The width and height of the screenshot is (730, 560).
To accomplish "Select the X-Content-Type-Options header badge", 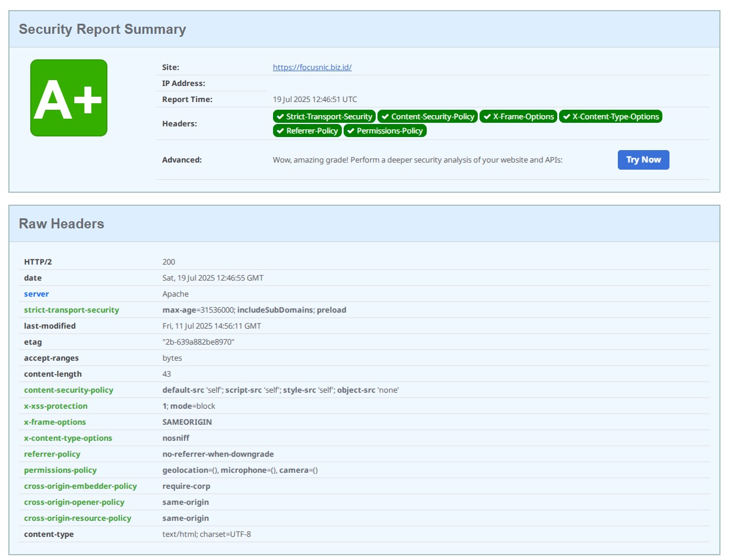I will 610,117.
